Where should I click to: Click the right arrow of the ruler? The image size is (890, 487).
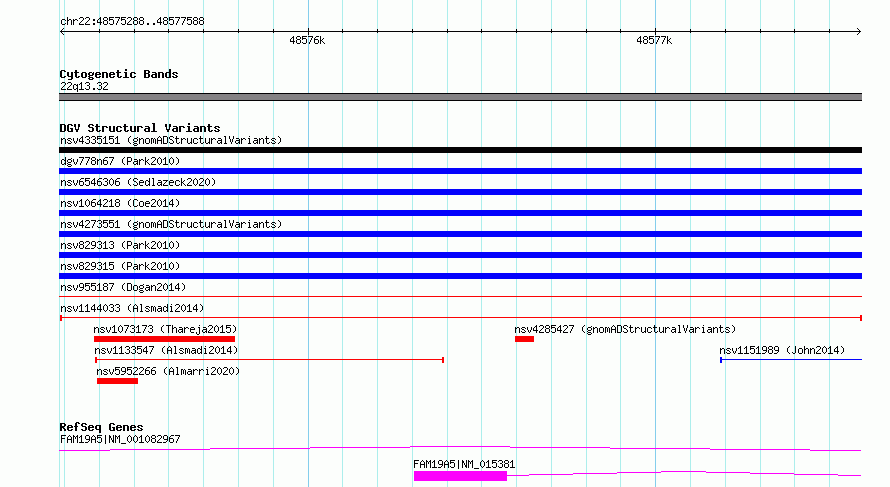(858, 31)
